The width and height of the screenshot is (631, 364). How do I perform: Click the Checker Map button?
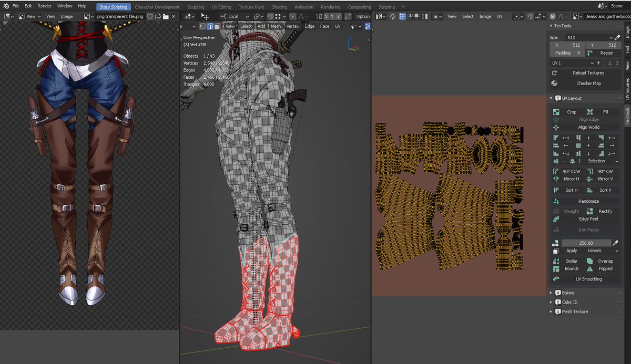585,84
